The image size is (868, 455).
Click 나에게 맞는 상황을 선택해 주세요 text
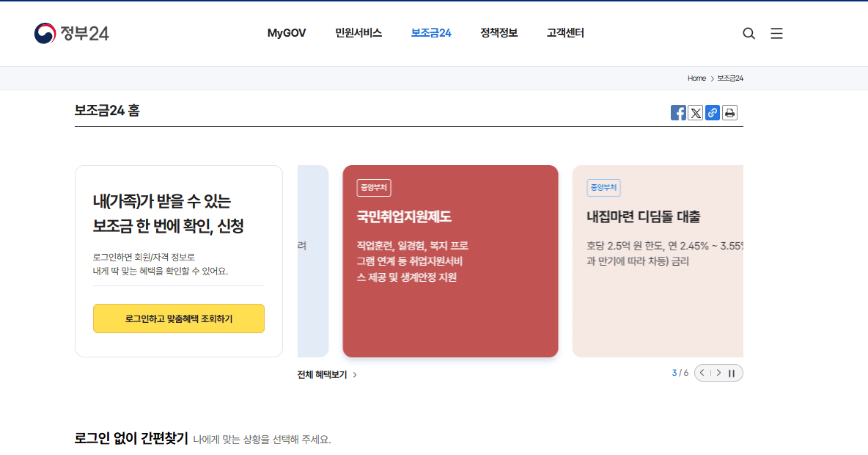click(x=262, y=440)
